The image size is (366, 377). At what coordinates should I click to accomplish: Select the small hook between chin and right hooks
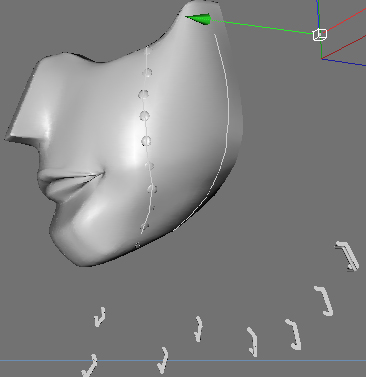point(199,329)
